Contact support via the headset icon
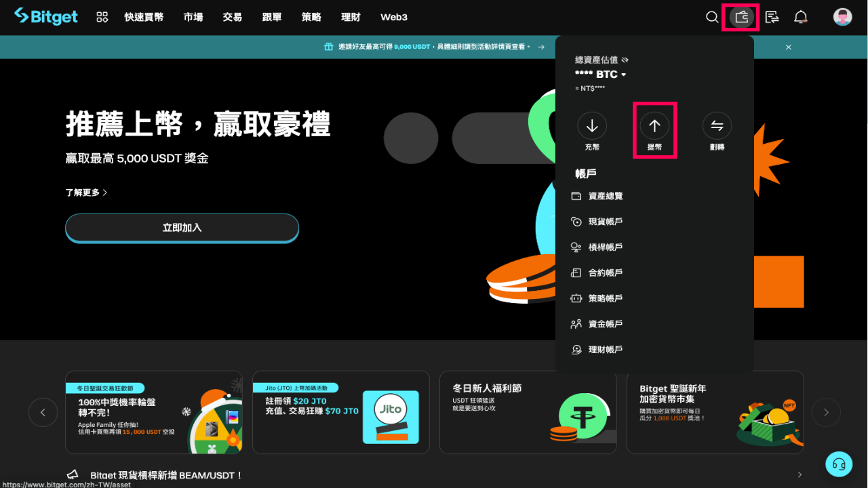 839,464
